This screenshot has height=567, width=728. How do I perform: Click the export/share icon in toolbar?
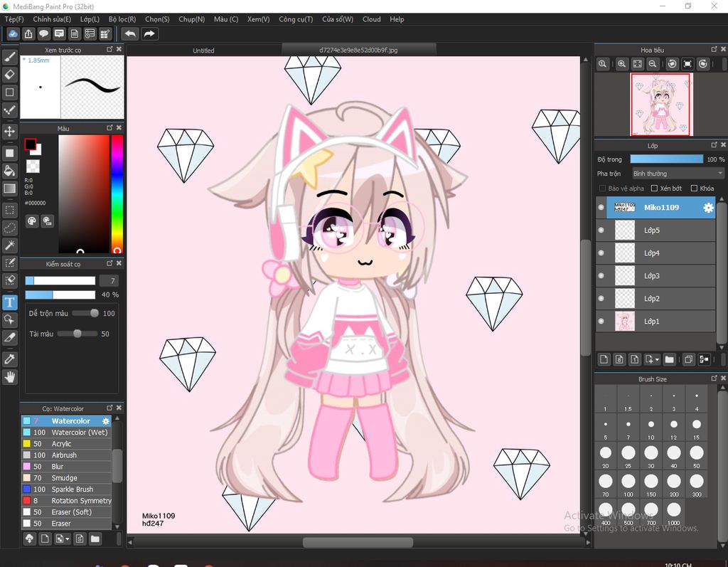tap(28, 34)
